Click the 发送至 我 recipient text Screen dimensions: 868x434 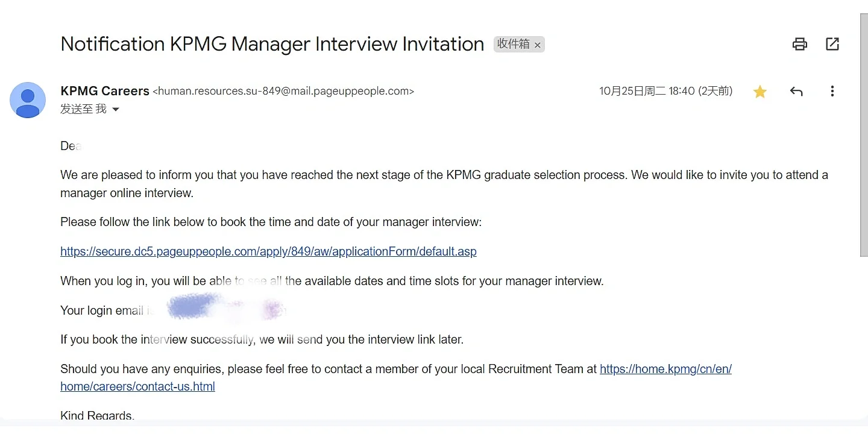[x=83, y=109]
